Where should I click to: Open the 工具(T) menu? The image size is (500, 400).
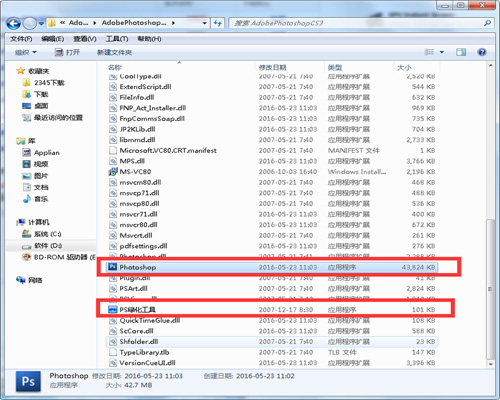point(117,39)
